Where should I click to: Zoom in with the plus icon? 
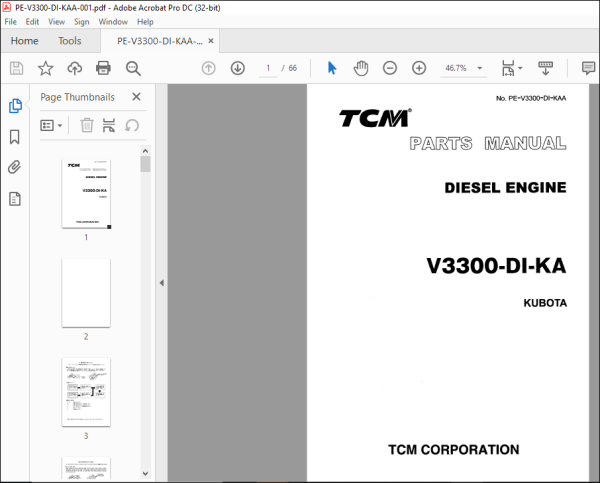click(x=419, y=69)
